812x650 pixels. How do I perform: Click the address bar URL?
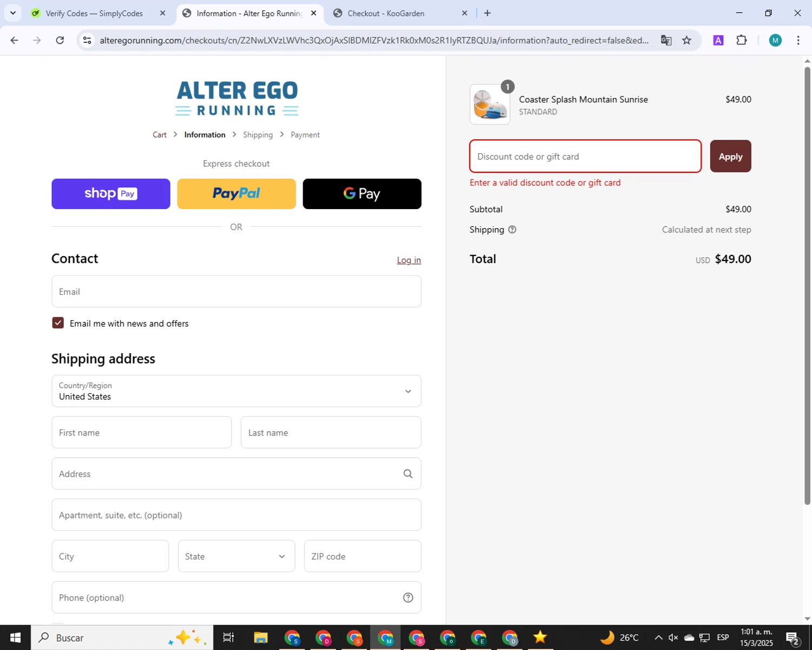374,40
